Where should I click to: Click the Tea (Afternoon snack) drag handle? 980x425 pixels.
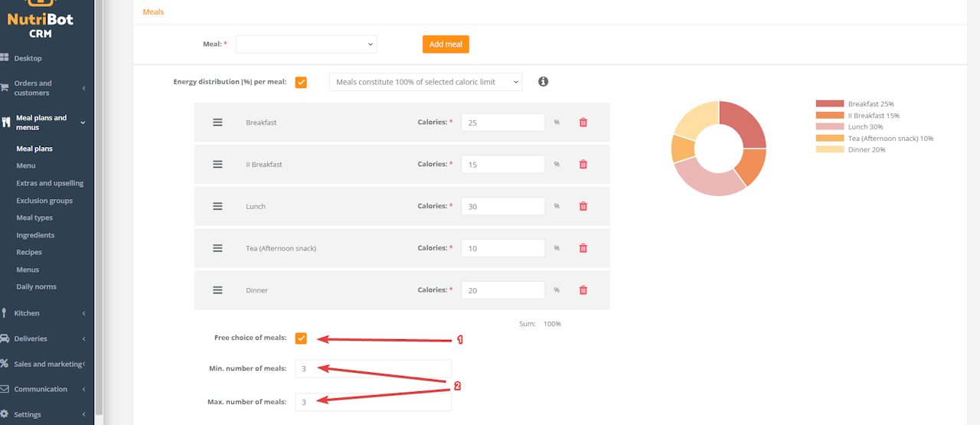pyautogui.click(x=217, y=248)
